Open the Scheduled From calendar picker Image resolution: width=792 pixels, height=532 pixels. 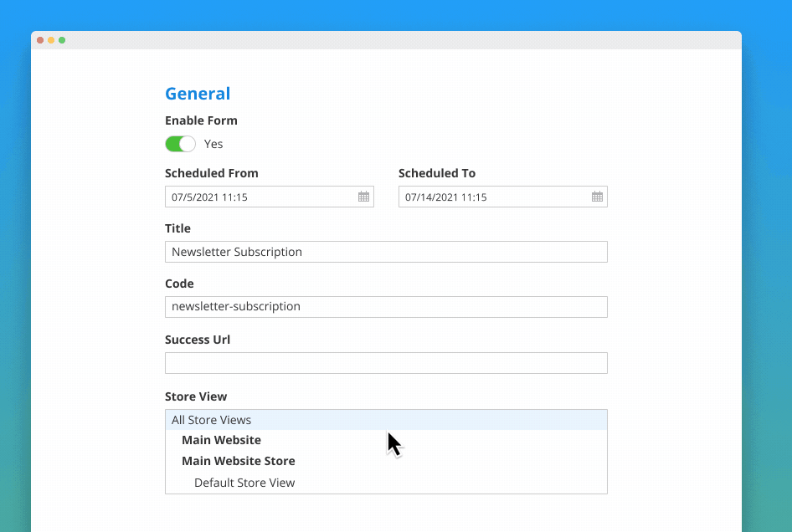pyautogui.click(x=363, y=197)
